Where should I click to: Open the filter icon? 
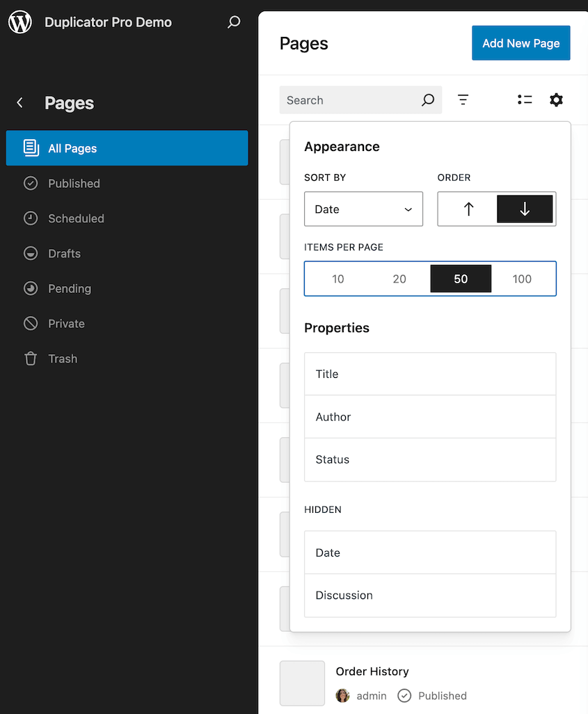click(x=463, y=100)
